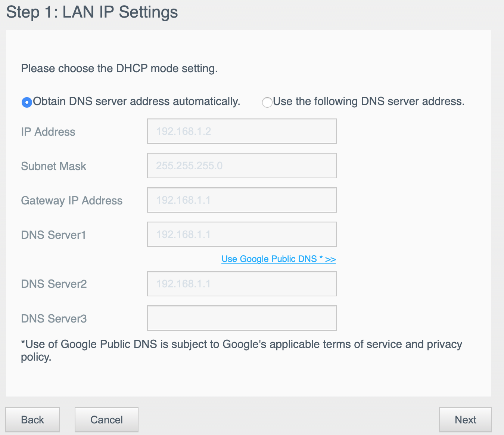Click the 'DNS Server3' field label
The width and height of the screenshot is (504, 435).
point(54,319)
